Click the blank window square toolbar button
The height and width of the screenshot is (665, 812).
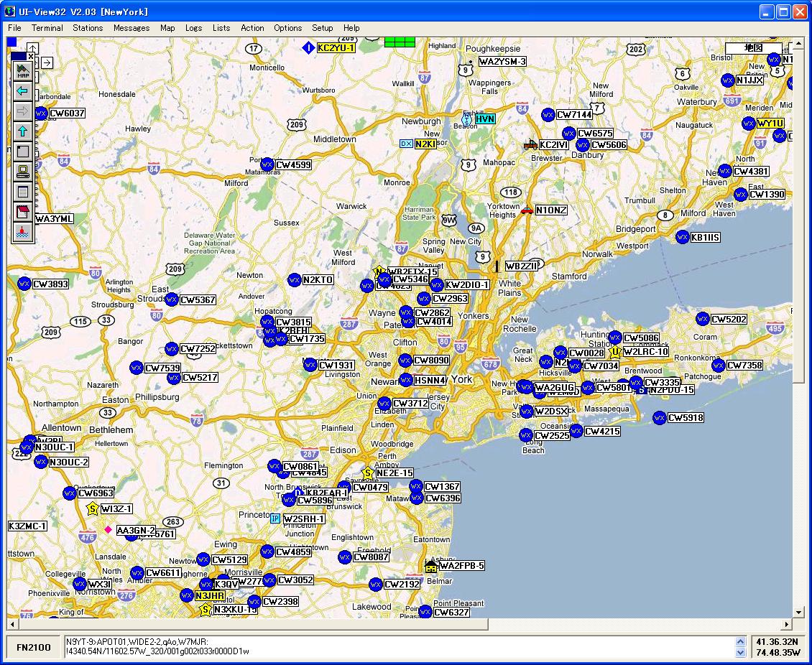(23, 152)
